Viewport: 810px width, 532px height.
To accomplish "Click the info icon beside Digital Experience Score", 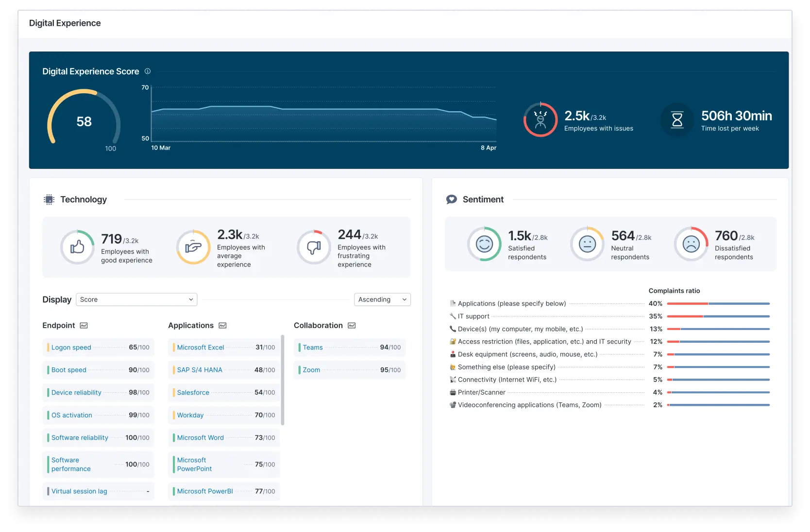I will (x=148, y=71).
